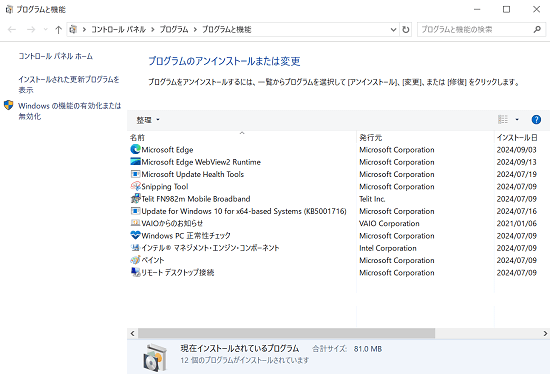
Task: Click the Windows features shield icon
Action: [x=8, y=105]
